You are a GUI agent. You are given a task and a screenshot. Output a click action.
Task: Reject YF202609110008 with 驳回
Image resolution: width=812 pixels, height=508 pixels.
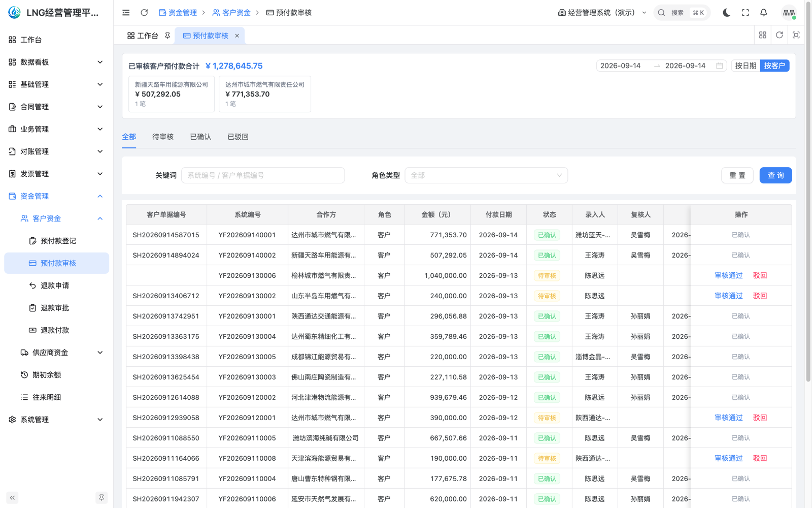[760, 458]
